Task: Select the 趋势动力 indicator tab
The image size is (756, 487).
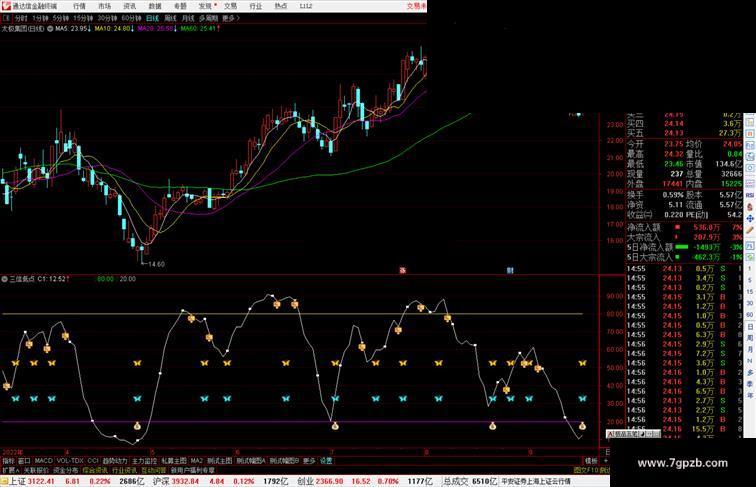Action: click(115, 461)
